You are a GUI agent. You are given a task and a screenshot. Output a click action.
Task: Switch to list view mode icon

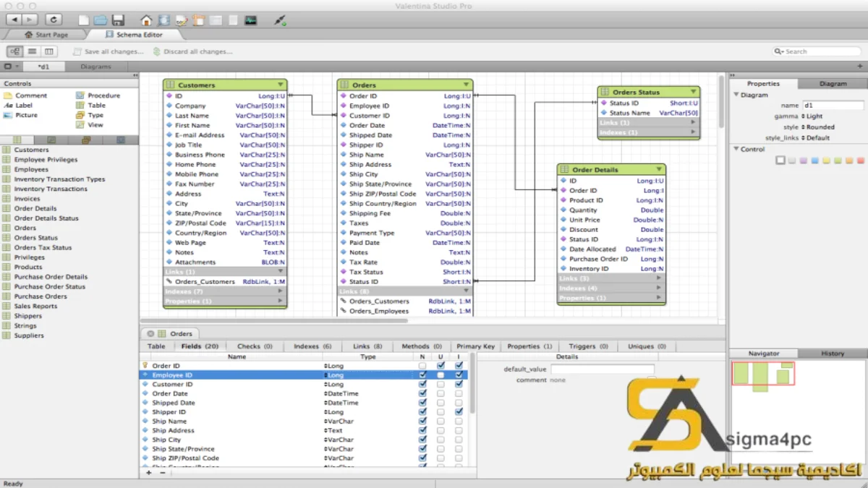(x=32, y=51)
